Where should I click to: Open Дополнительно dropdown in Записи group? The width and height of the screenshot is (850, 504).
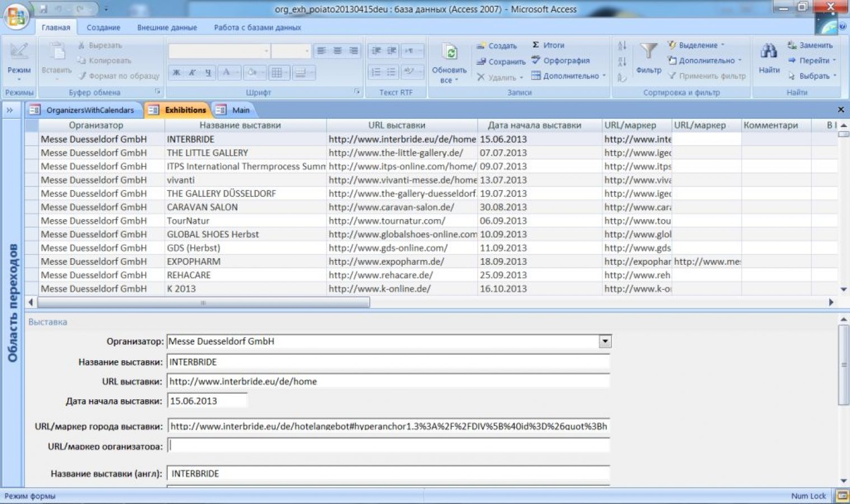pyautogui.click(x=569, y=76)
